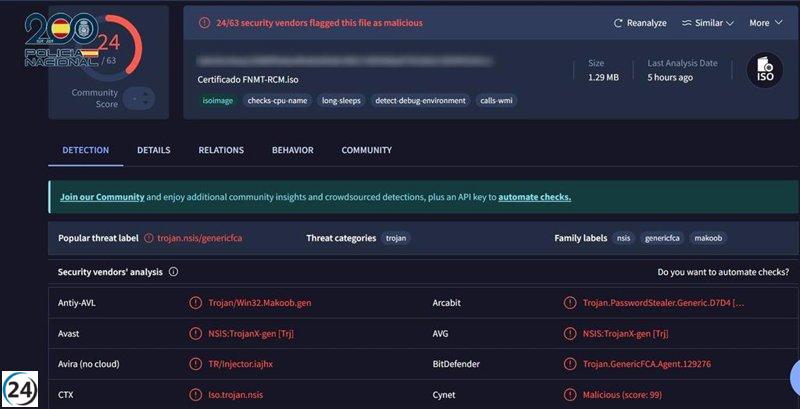
Task: Click the Antiy-AVL detection warning icon
Action: 196,302
